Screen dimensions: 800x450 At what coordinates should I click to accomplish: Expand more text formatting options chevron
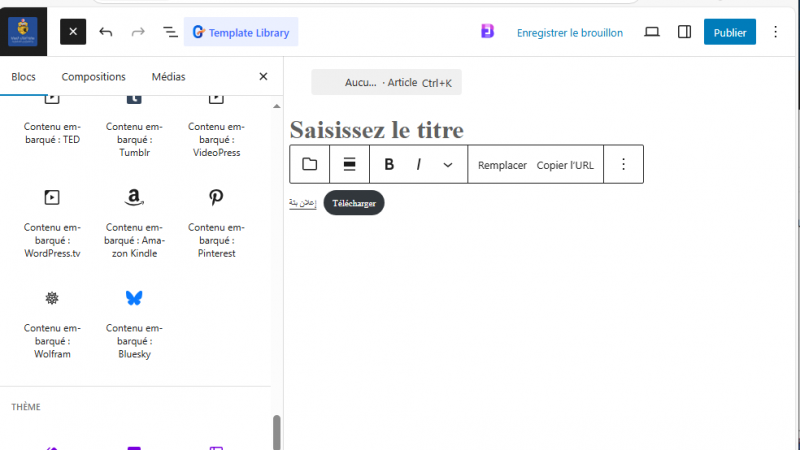448,165
